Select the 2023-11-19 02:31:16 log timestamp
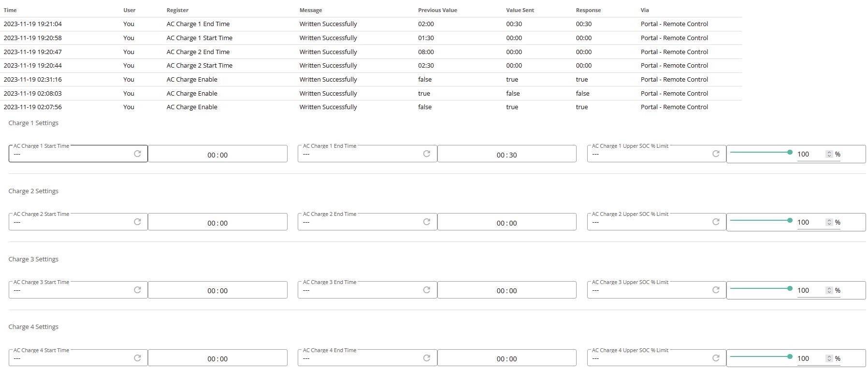 point(33,79)
